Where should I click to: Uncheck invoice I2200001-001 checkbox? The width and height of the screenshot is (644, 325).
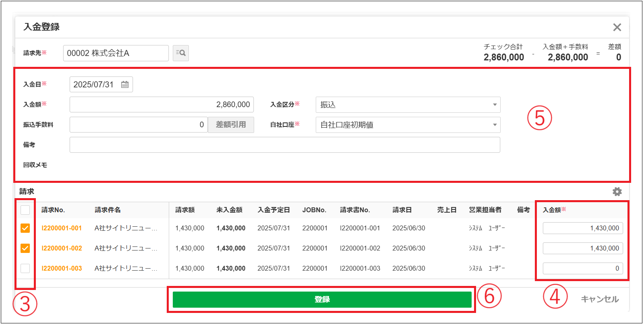[25, 228]
